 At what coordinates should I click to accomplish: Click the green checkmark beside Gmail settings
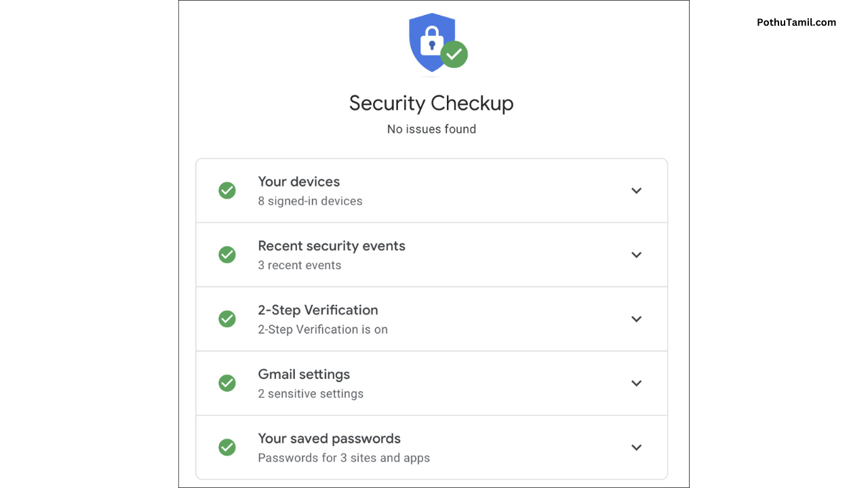(x=227, y=383)
